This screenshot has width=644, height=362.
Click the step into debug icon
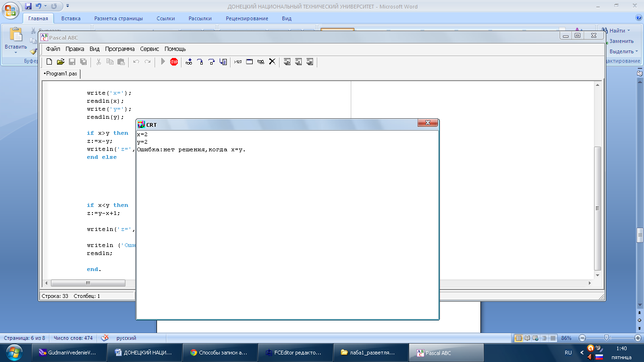tap(200, 62)
